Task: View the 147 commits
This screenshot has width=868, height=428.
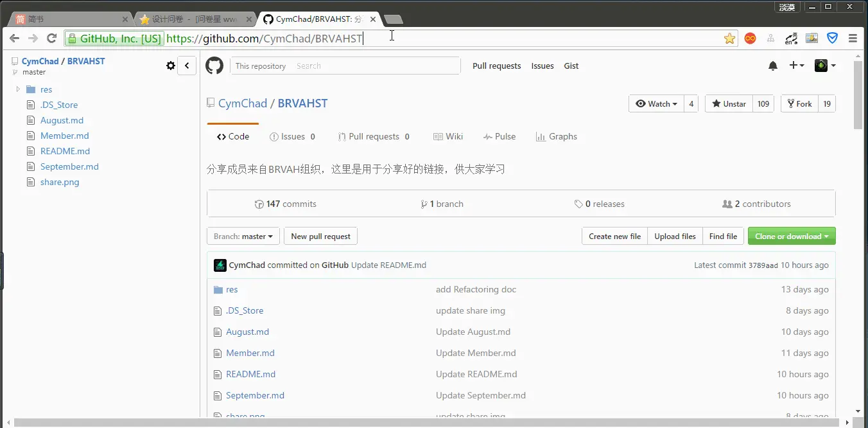Action: click(286, 204)
